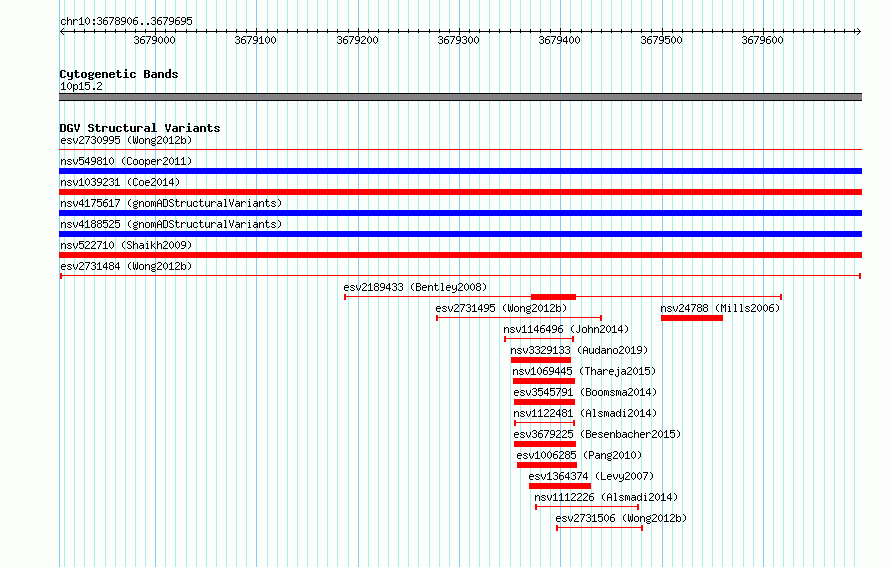Click the esv2730995 (Wong2012b) variant label
890x567 pixels.
pyautogui.click(x=126, y=140)
